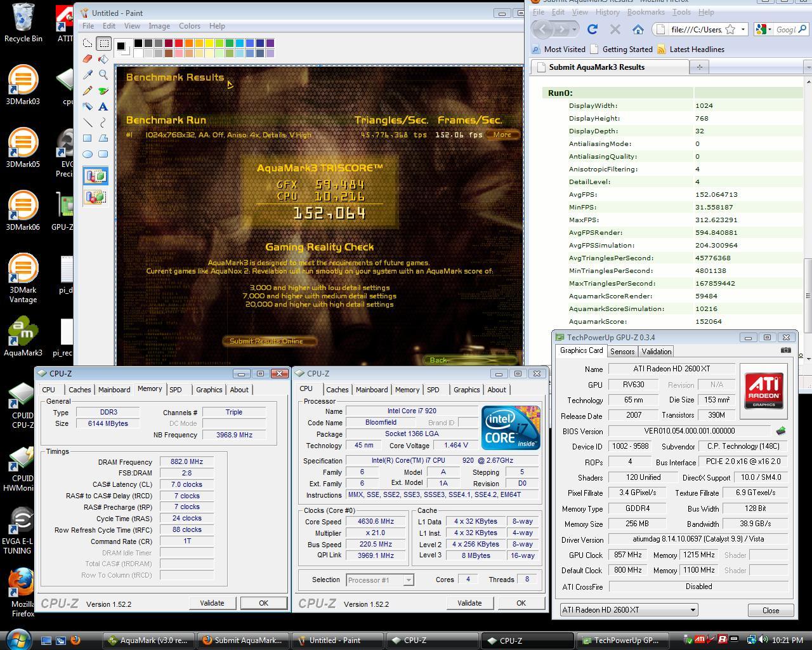Choose the Curve tool in Paint
Screen dimensions: 812x650
tap(103, 123)
